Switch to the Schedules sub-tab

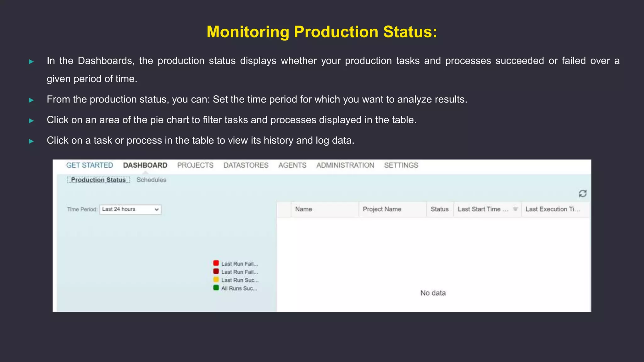click(x=151, y=180)
